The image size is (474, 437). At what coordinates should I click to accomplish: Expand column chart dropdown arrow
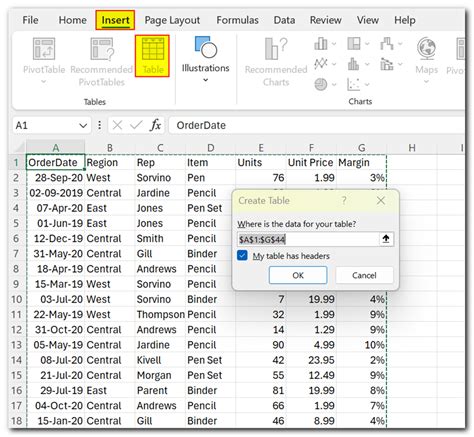point(334,44)
